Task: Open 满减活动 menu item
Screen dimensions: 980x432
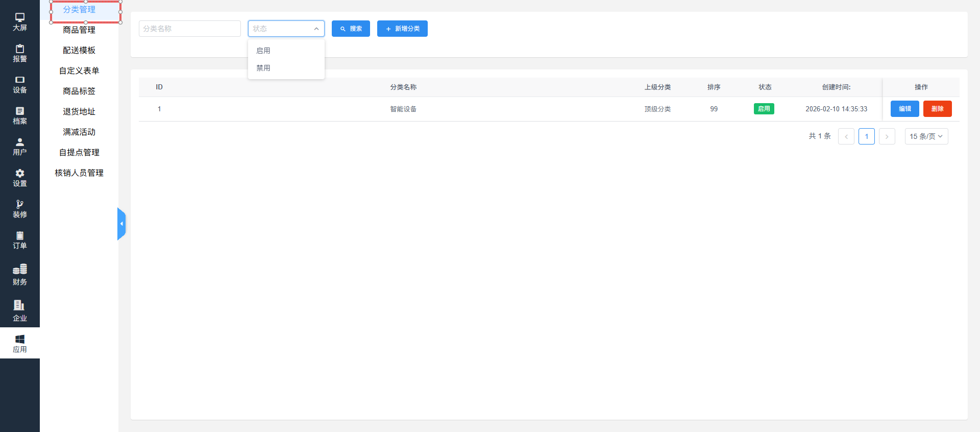Action: (x=79, y=132)
